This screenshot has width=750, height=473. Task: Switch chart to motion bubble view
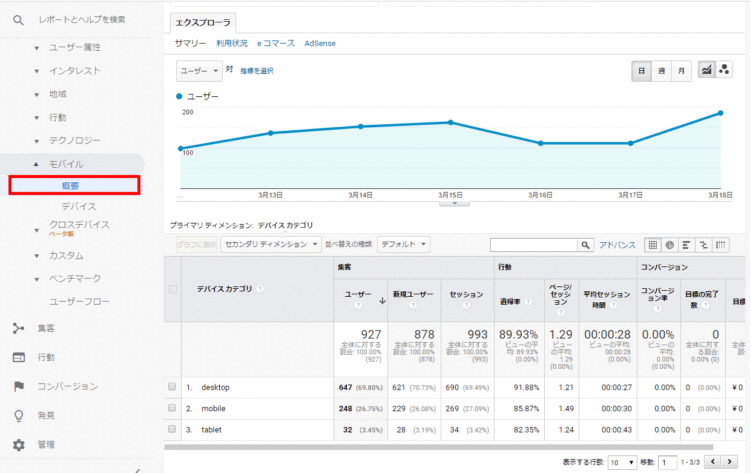pyautogui.click(x=724, y=71)
